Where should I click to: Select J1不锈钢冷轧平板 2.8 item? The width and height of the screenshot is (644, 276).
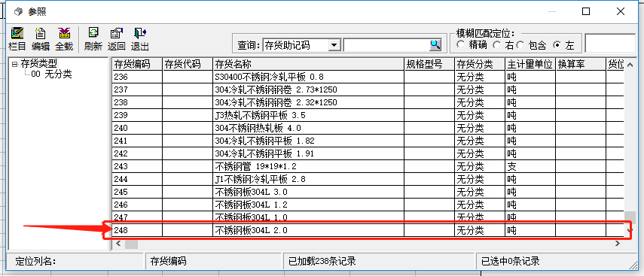260,179
